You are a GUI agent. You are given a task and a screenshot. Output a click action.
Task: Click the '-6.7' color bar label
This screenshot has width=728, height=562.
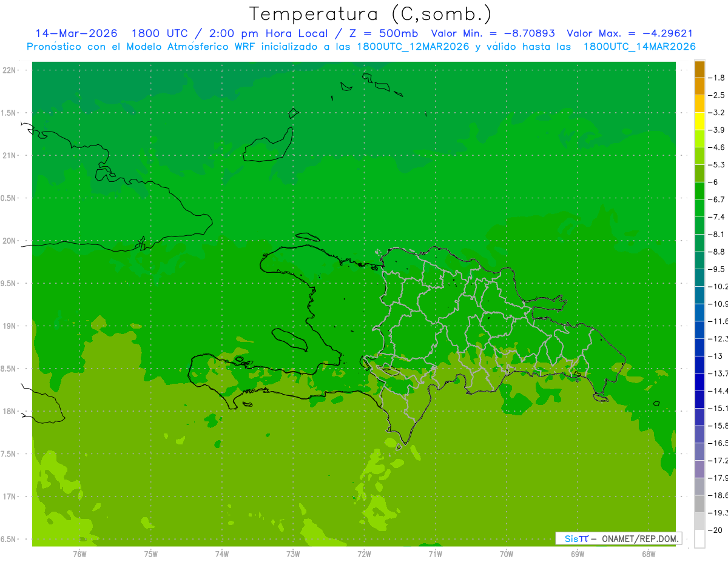(716, 199)
